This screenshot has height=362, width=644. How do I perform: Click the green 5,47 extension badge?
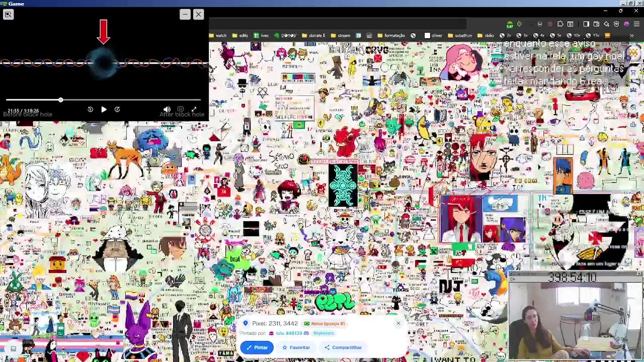[x=510, y=24]
